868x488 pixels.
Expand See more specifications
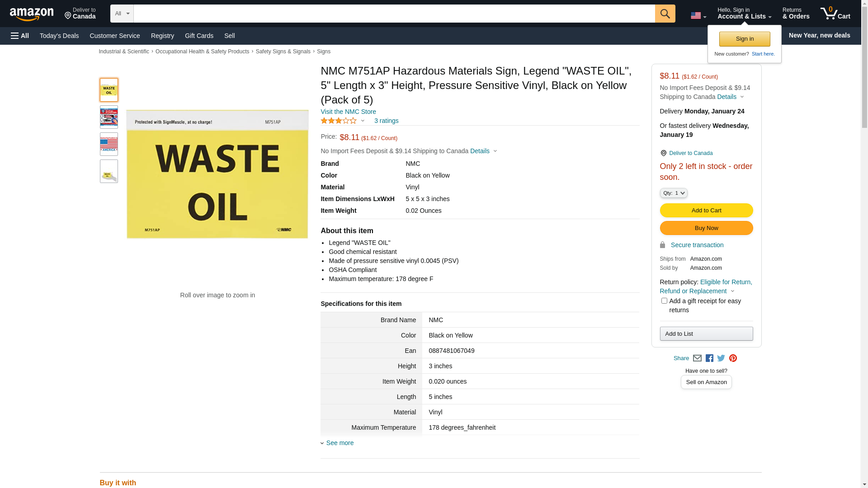tap(340, 443)
